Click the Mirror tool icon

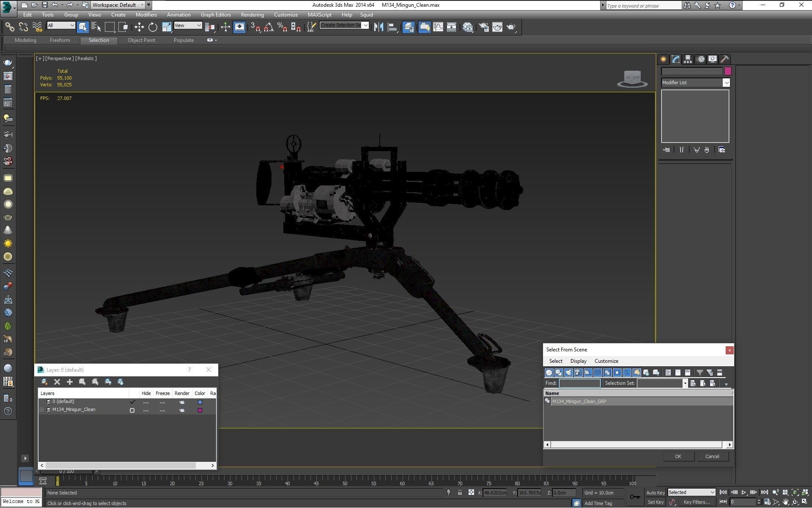[x=379, y=27]
